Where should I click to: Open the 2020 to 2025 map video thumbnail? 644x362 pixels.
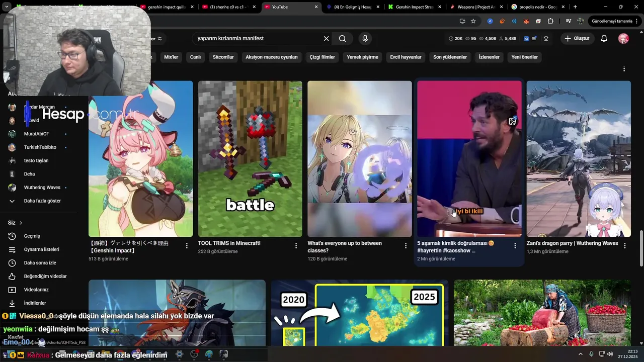(359, 313)
